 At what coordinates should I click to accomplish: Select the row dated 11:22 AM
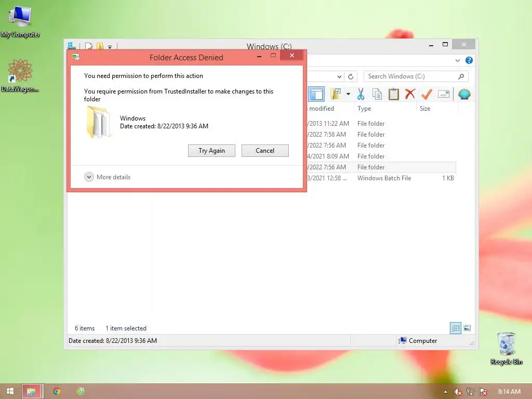(x=381, y=124)
